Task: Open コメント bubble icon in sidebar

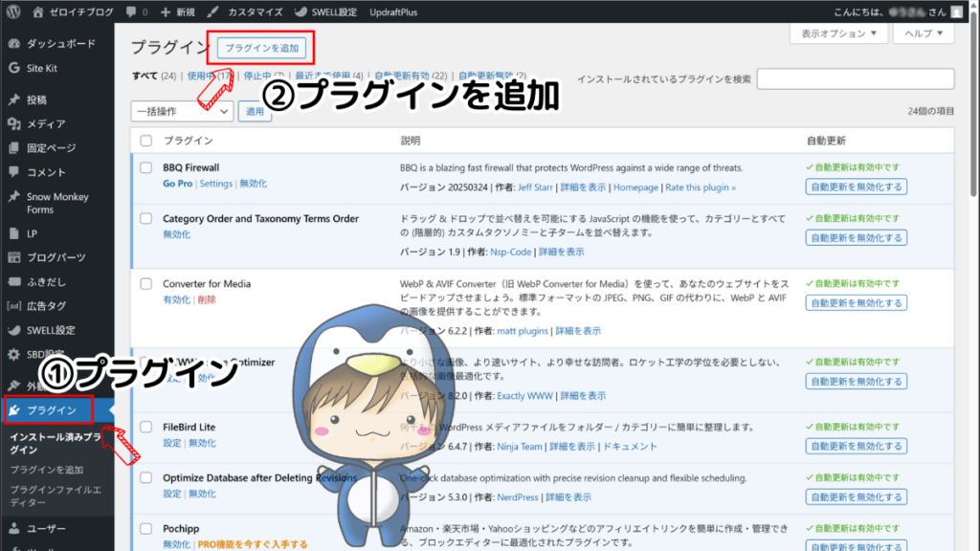Action: 13,172
